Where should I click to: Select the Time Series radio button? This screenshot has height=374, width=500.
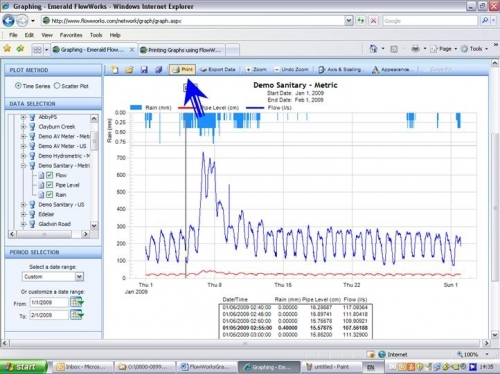pyautogui.click(x=18, y=86)
